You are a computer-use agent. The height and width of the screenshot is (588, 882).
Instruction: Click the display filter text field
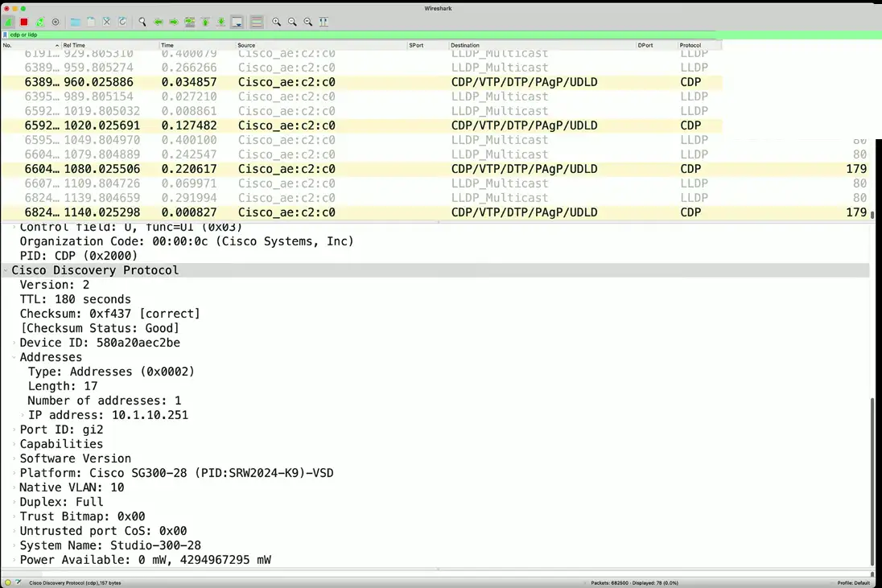402,35
